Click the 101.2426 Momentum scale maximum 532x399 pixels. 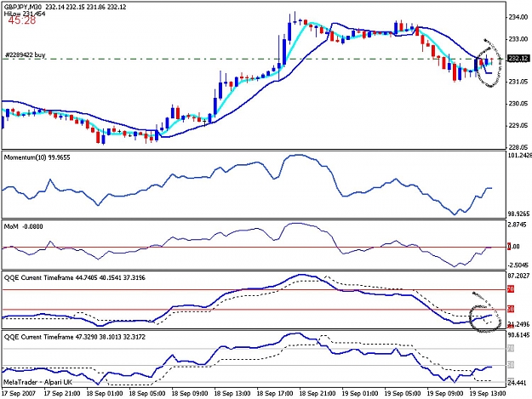coord(519,155)
